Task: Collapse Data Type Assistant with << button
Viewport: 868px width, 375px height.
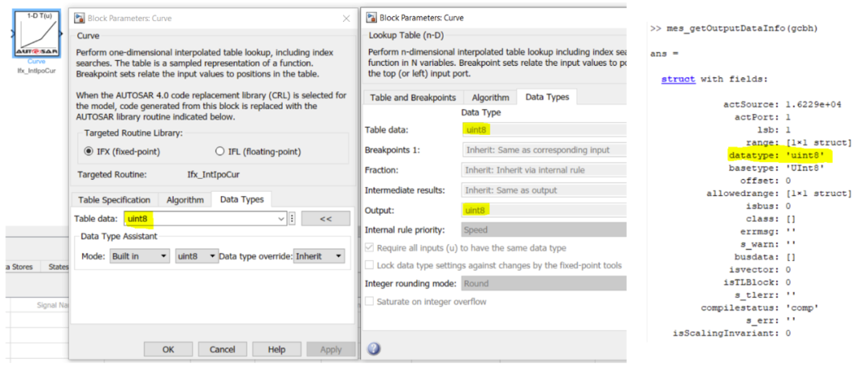Action: [x=325, y=218]
